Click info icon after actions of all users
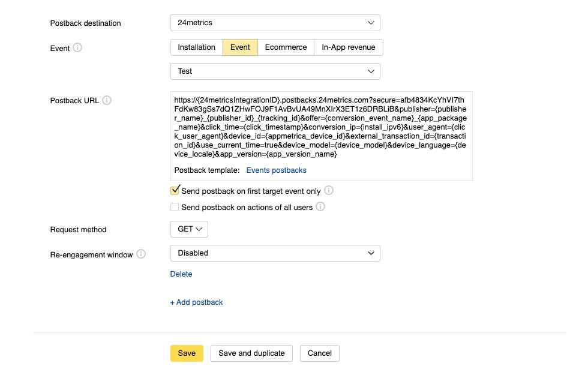 (x=320, y=207)
